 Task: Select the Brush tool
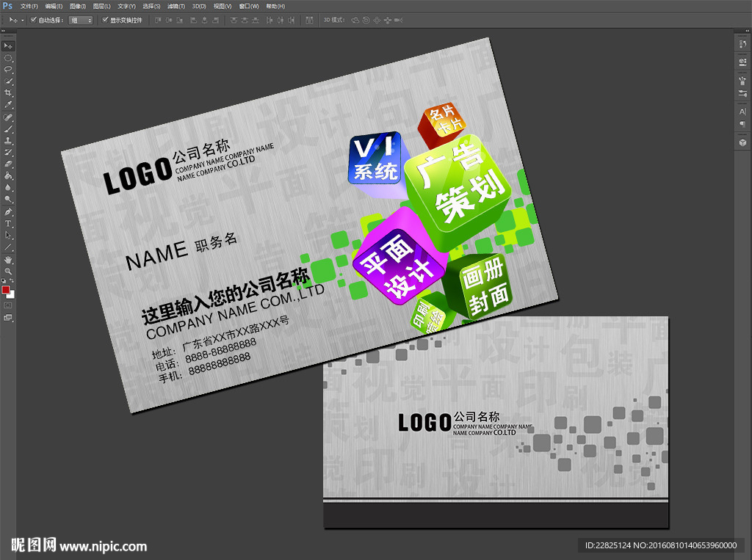click(x=8, y=129)
